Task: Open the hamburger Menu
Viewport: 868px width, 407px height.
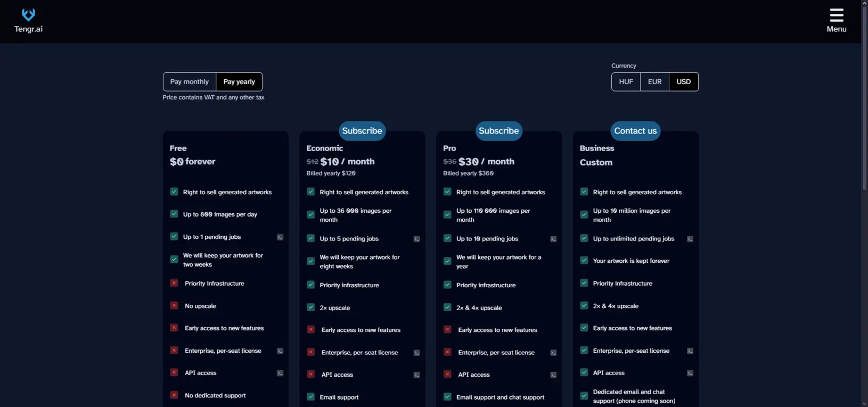Action: coord(836,20)
